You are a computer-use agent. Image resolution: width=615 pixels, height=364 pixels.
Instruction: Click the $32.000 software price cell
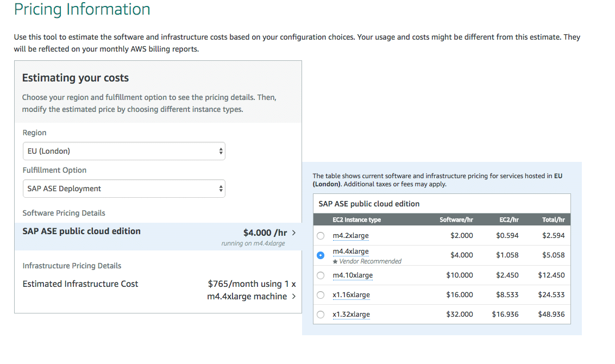point(460,314)
